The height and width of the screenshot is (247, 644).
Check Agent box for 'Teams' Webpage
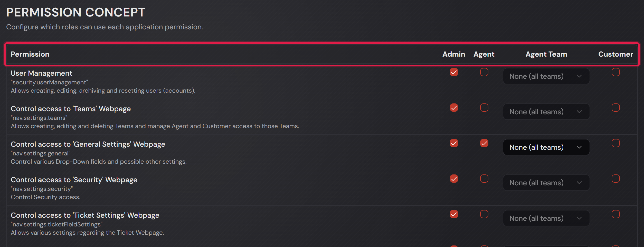484,108
